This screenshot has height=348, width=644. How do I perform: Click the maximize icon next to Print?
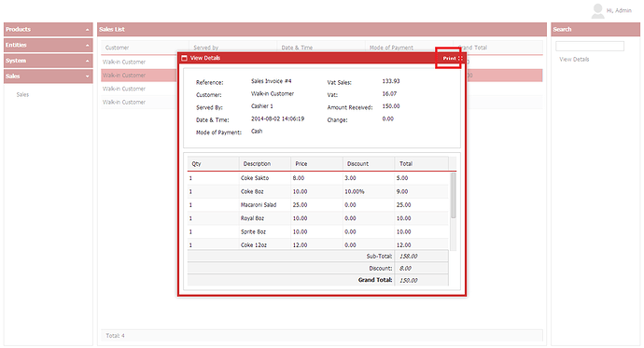460,58
